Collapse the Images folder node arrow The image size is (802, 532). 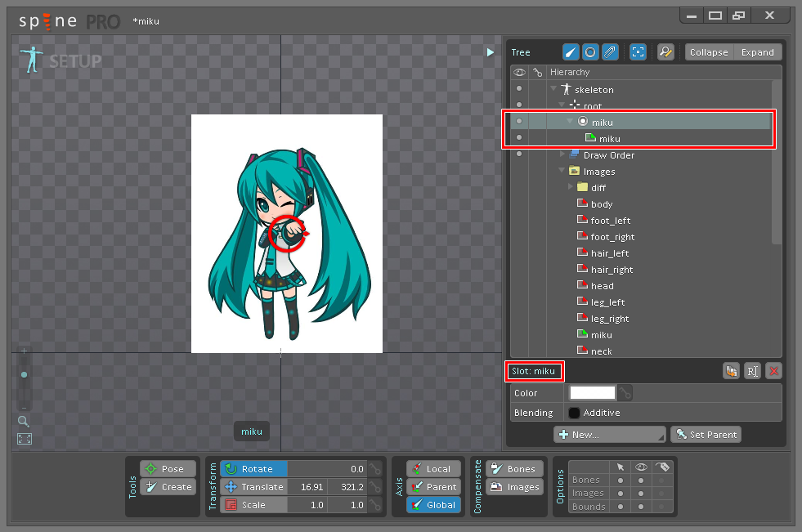[562, 170]
